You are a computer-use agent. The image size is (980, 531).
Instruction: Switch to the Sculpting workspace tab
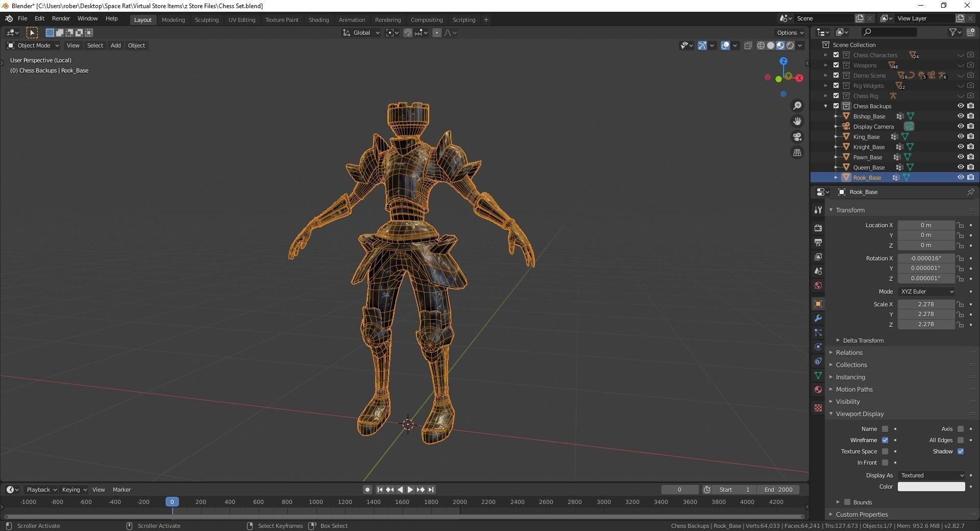coord(206,20)
